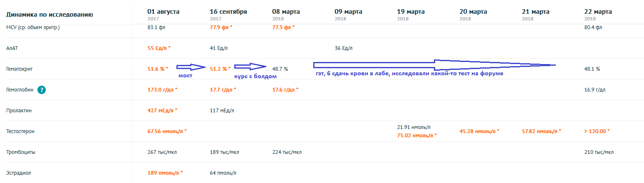This screenshot has height=183, width=644.
Task: Select the 189 пмоль/л estradiol result
Action: [x=163, y=173]
